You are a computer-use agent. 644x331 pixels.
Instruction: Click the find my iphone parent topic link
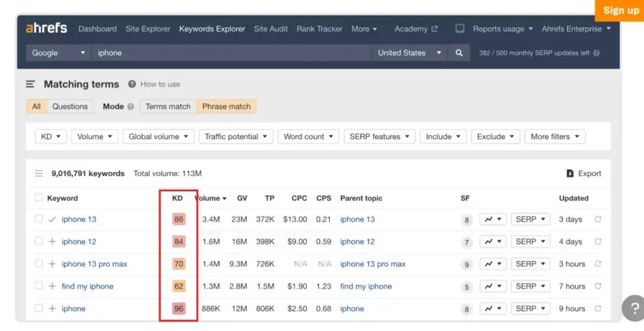366,286
